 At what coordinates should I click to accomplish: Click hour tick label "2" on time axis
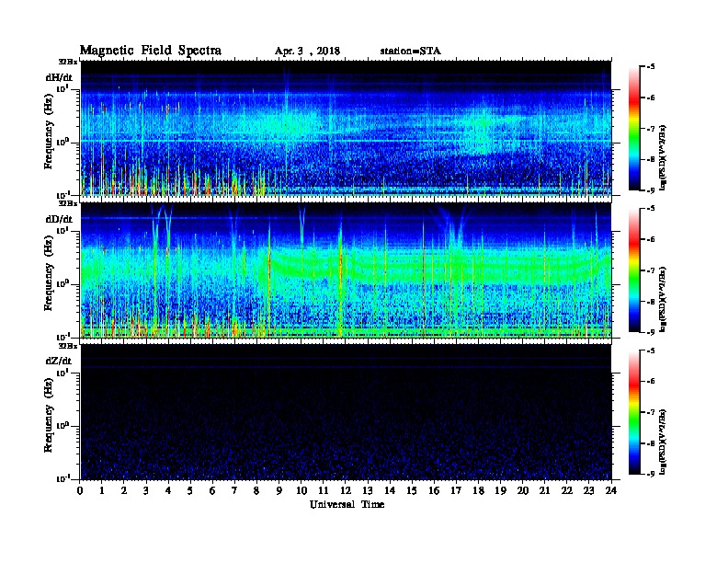pos(124,491)
